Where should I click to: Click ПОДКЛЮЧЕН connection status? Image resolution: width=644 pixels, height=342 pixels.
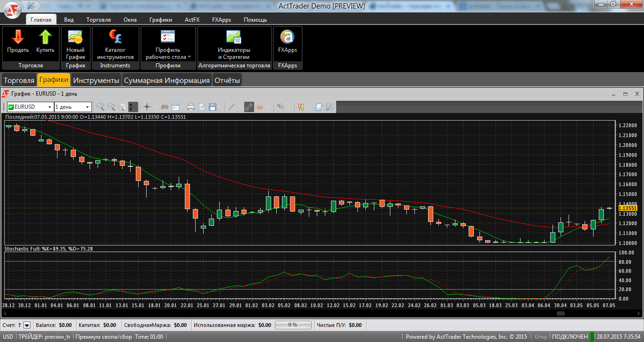pyautogui.click(x=570, y=336)
